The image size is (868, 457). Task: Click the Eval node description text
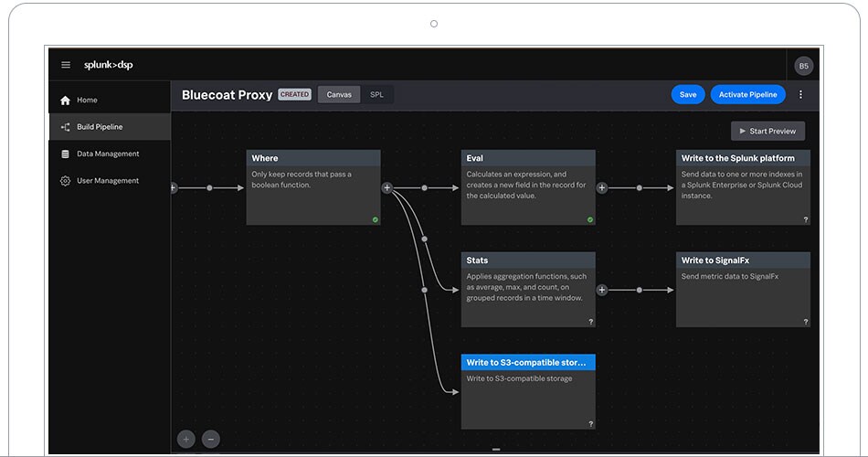click(x=526, y=185)
